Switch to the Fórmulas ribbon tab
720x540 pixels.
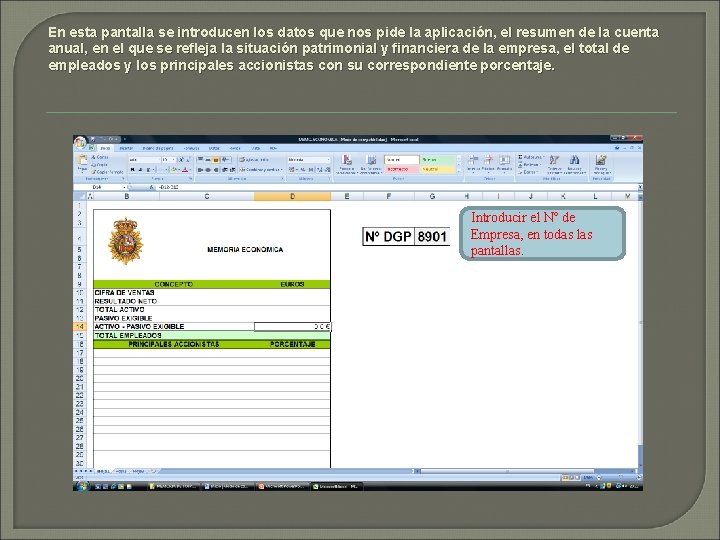[191, 148]
